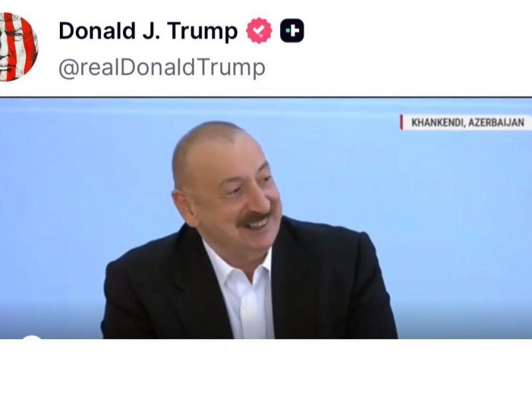Click the word AZERBAIJAN in the video caption
Screen dimensions: 532x399
point(496,122)
